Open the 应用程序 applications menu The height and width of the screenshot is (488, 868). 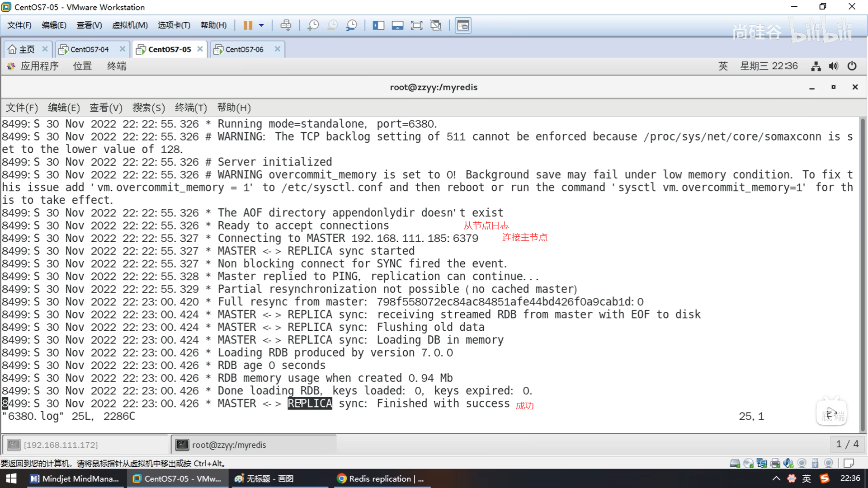coord(39,66)
